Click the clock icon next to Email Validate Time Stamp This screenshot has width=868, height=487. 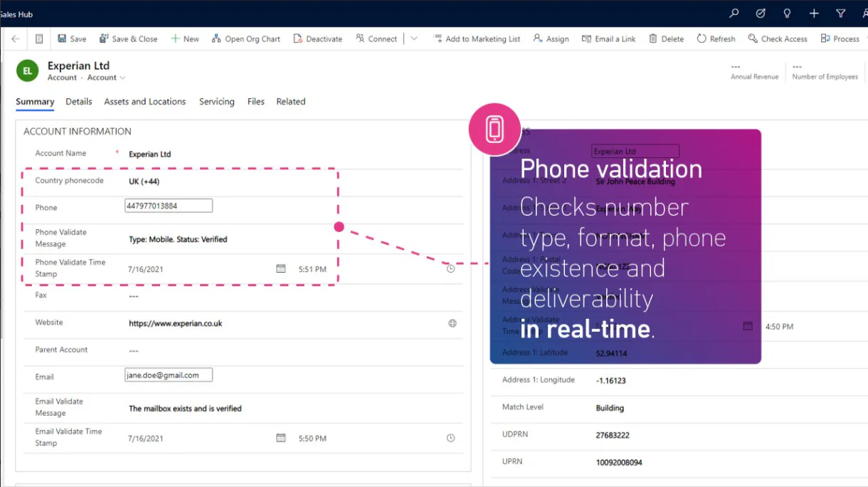[x=450, y=438]
